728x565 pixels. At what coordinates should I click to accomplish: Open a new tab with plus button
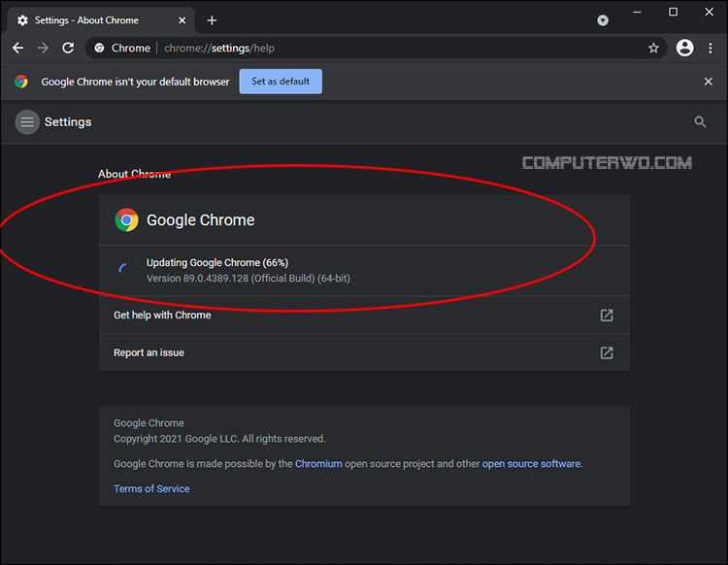(212, 20)
